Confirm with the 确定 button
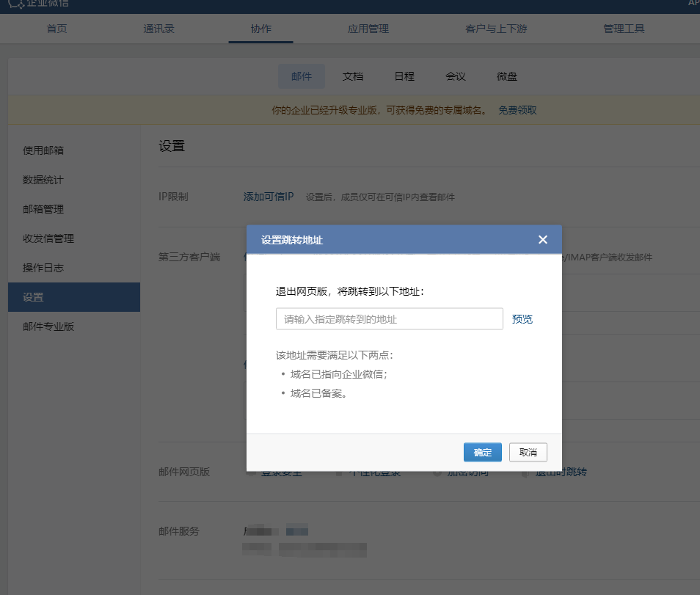Viewport: 700px width, 595px height. (483, 452)
